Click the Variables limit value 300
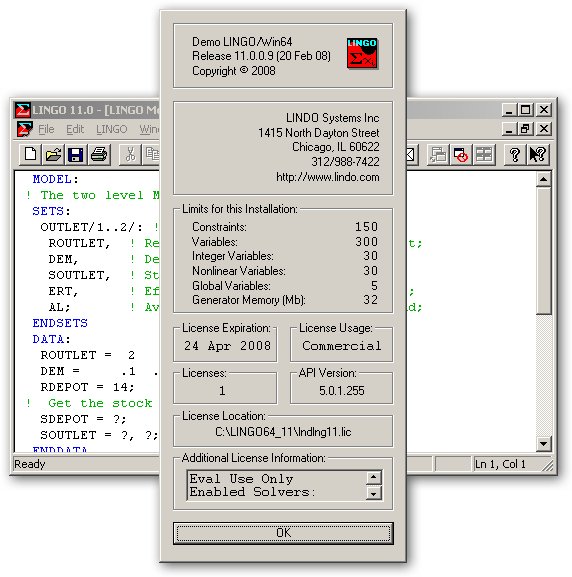 click(x=366, y=242)
